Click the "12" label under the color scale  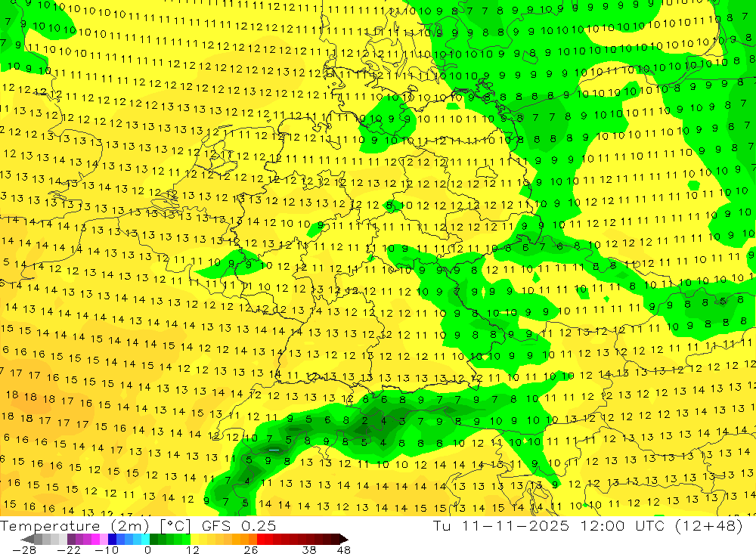click(x=192, y=550)
